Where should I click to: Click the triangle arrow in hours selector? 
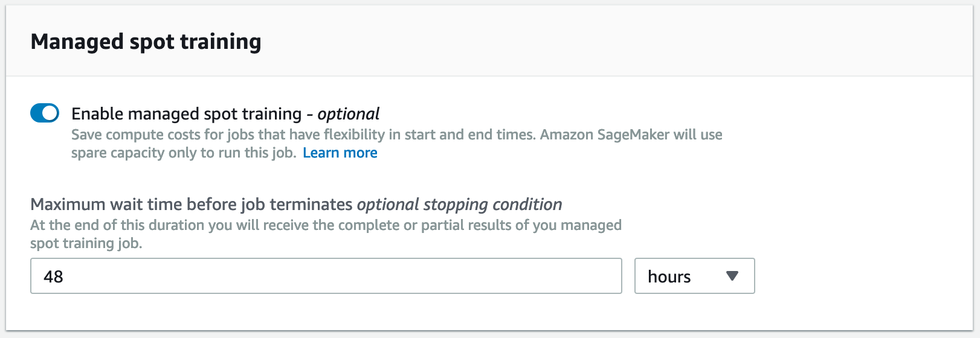732,276
